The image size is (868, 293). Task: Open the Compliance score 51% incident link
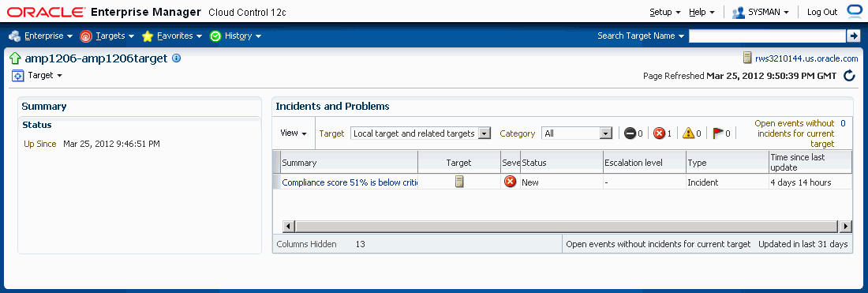350,182
